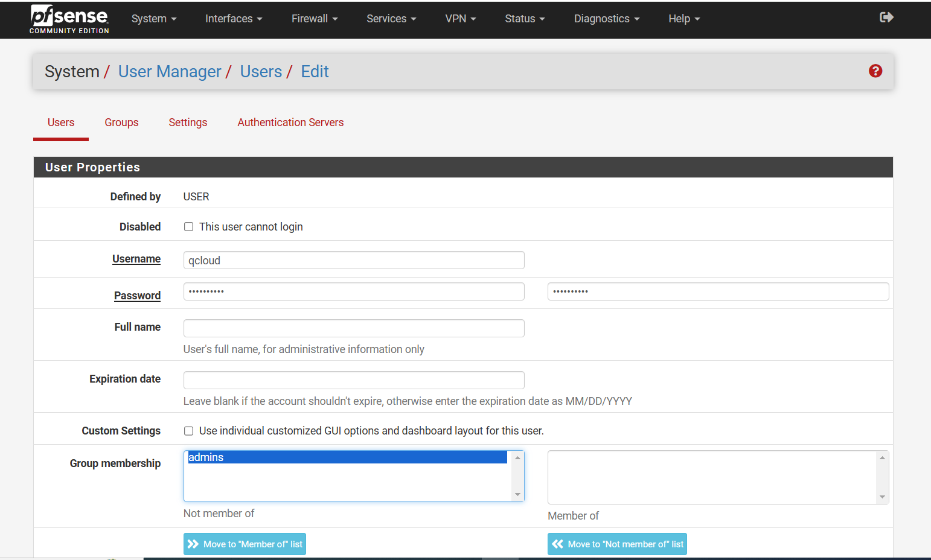Click Move to "Not member of" list button
The image size is (931, 560).
coord(617,544)
